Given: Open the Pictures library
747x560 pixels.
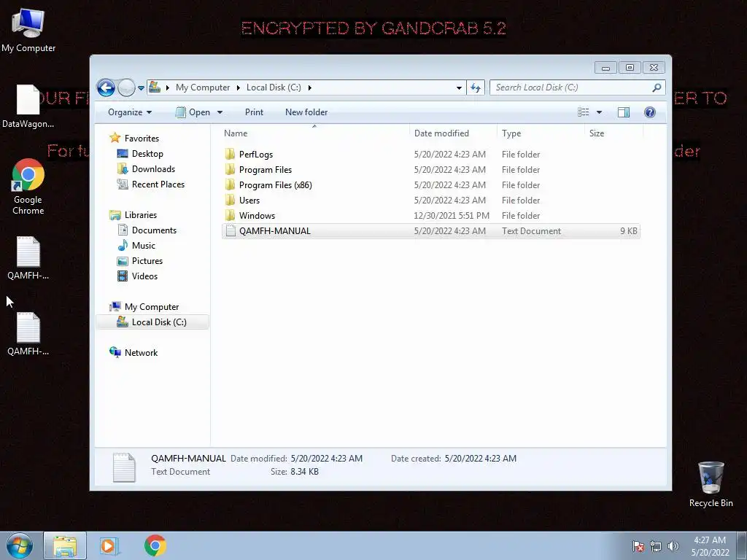Looking at the screenshot, I should 147,261.
